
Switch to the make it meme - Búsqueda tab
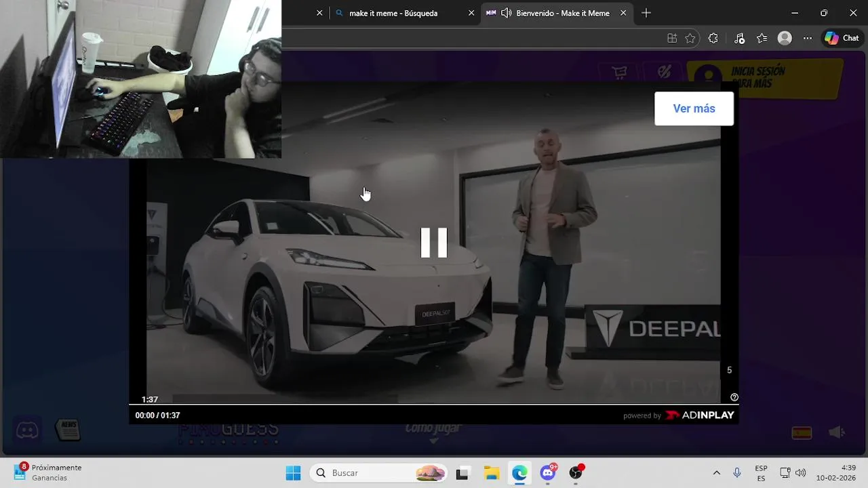click(x=393, y=13)
